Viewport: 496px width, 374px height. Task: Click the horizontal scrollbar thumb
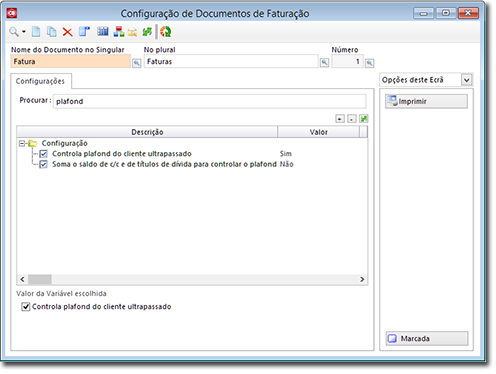[40, 279]
